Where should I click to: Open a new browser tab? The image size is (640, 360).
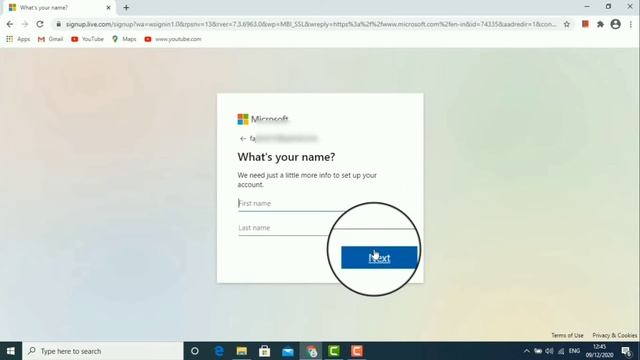coord(126,8)
